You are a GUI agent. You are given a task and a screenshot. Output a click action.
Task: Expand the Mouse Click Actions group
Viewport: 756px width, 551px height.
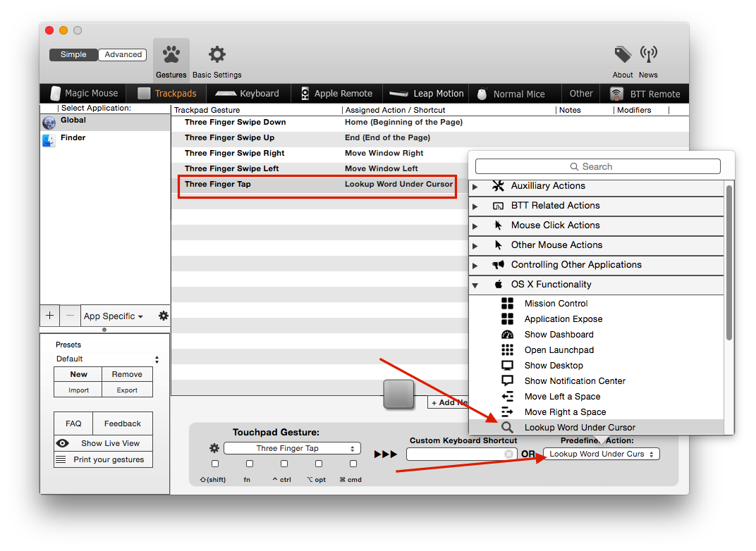[475, 226]
